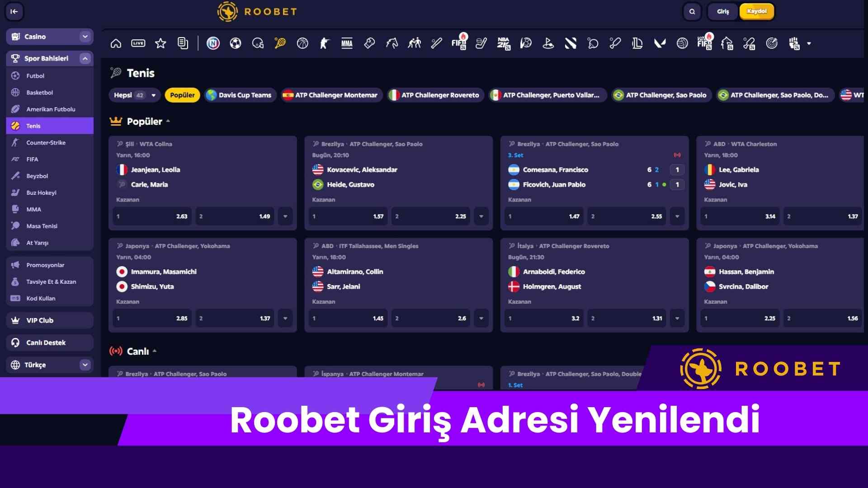Bet on Shimizu, Yuta at odds 1.37
The width and height of the screenshot is (868, 488).
click(235, 319)
